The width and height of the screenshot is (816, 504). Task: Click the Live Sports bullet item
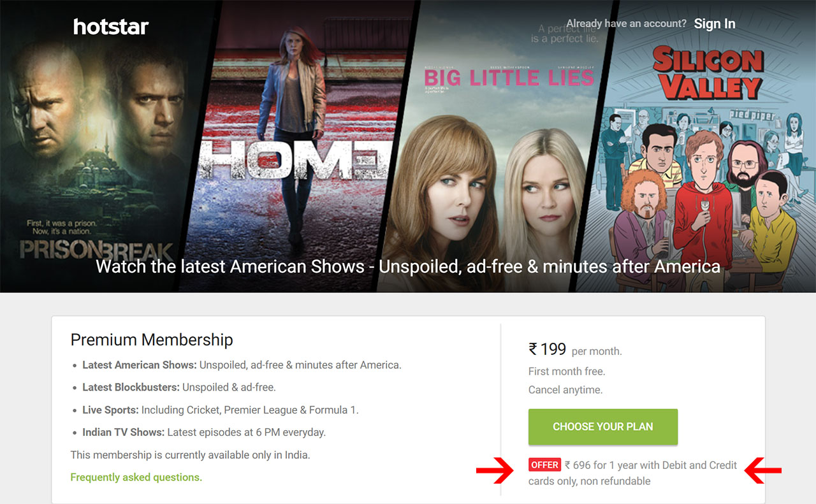tap(221, 410)
